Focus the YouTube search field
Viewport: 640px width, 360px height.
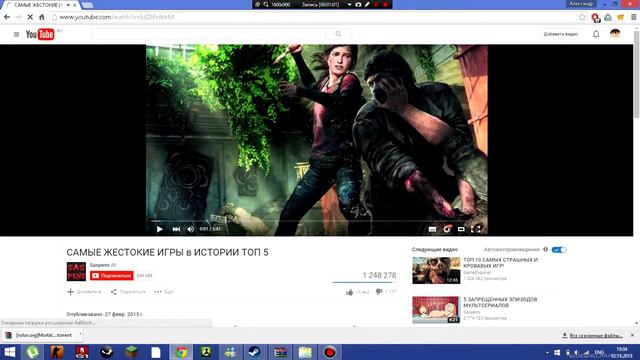pos(209,34)
